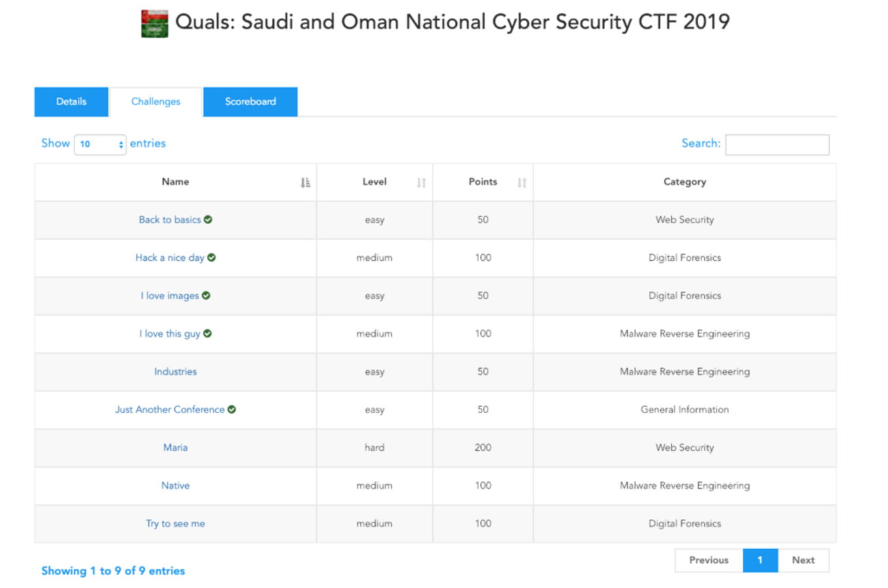Open the entries-per-page dropdown
This screenshot has width=888, height=588.
coord(100,144)
